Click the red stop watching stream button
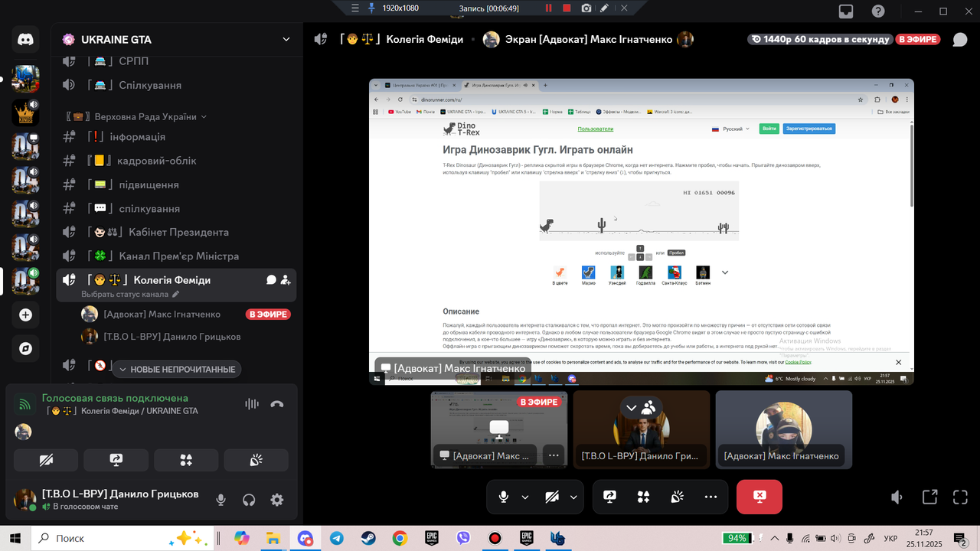 click(759, 497)
